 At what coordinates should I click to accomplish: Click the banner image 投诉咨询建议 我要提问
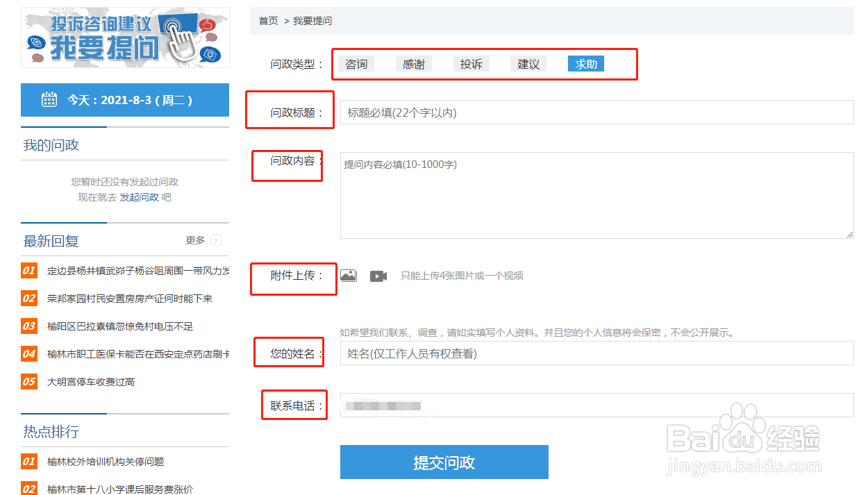click(125, 37)
